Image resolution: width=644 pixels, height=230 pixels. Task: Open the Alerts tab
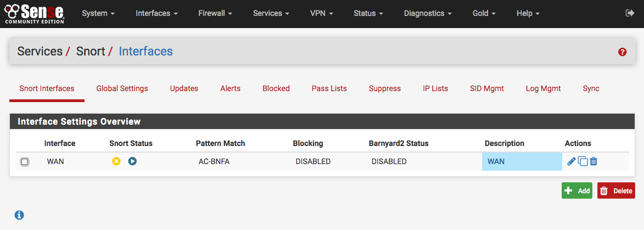click(230, 88)
